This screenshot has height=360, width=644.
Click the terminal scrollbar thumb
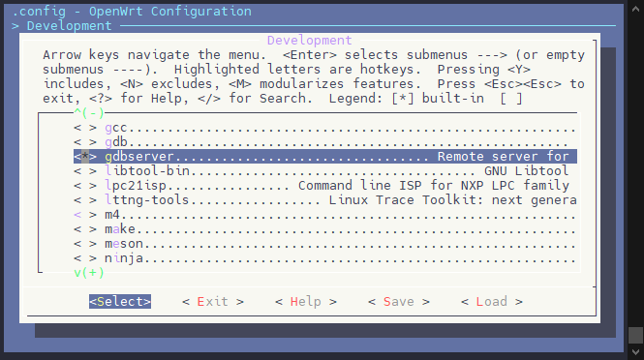[635, 336]
